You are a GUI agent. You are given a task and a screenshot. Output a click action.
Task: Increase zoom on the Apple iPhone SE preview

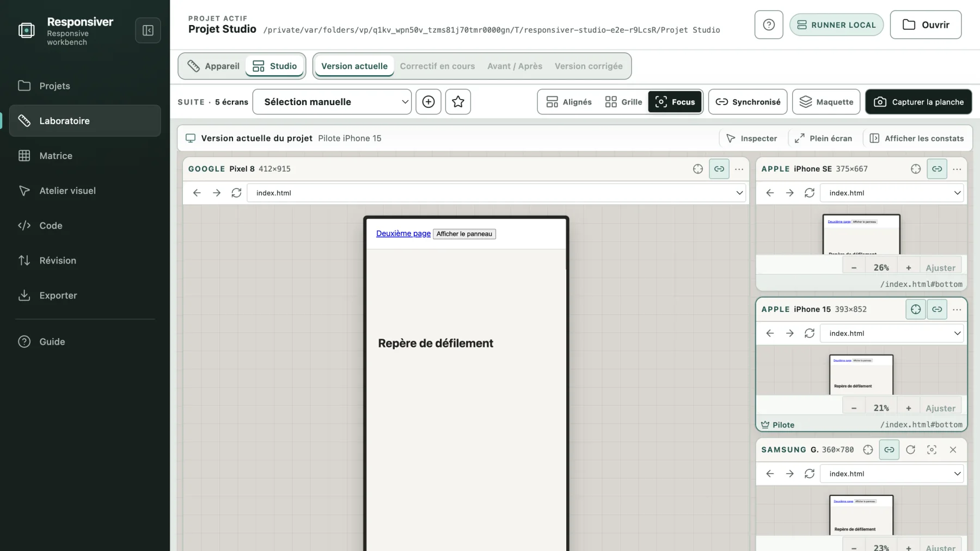[908, 268]
